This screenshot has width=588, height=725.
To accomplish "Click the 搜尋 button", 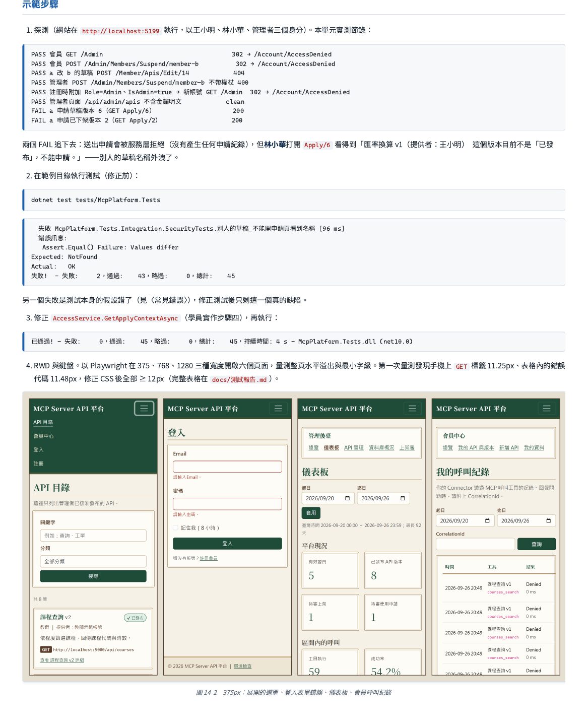I will point(93,576).
